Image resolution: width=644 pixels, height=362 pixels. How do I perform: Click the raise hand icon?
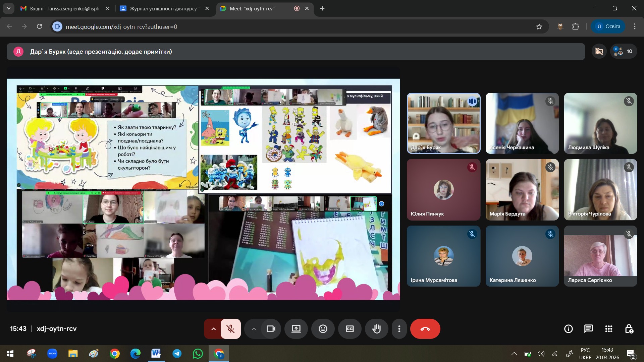tap(376, 329)
